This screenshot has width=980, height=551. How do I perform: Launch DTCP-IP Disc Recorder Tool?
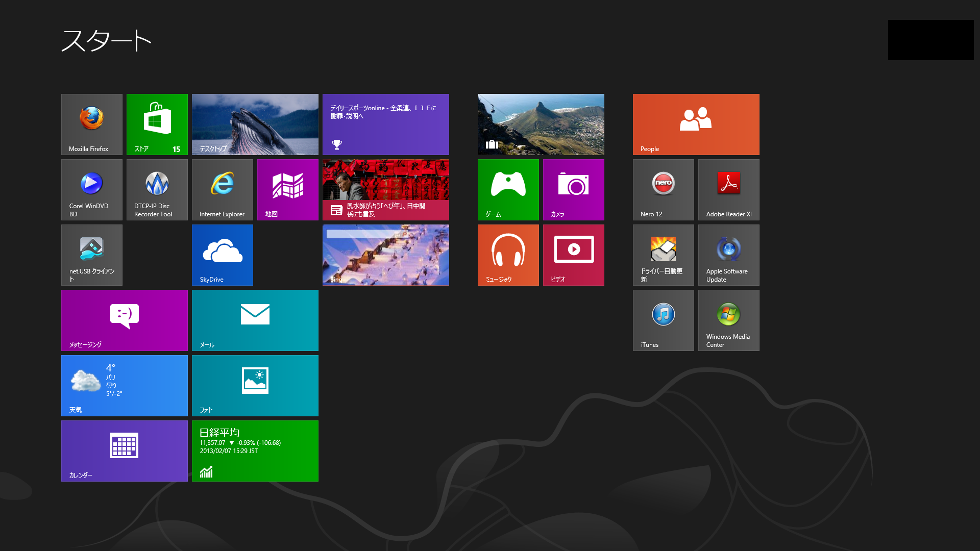[x=157, y=189]
